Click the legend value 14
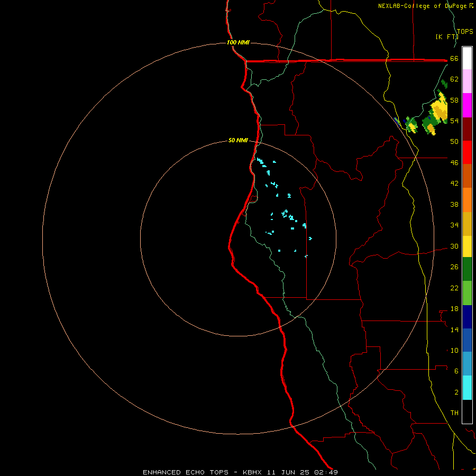This screenshot has width=476, height=476. [x=454, y=329]
